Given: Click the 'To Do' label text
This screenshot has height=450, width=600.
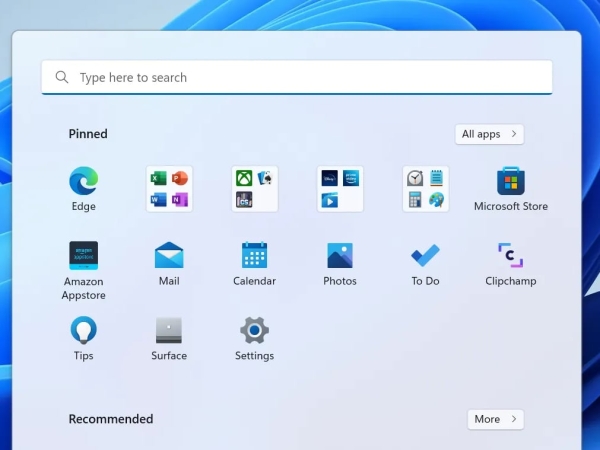Looking at the screenshot, I should pyautogui.click(x=425, y=281).
